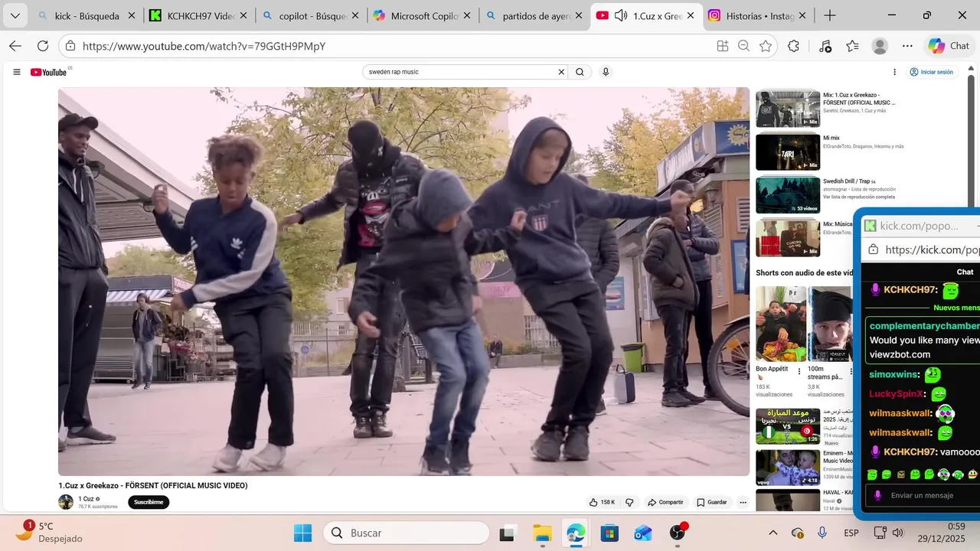Screen dimensions: 980x551
Task: Open the Bon Appétit short thumbnail
Action: click(781, 324)
